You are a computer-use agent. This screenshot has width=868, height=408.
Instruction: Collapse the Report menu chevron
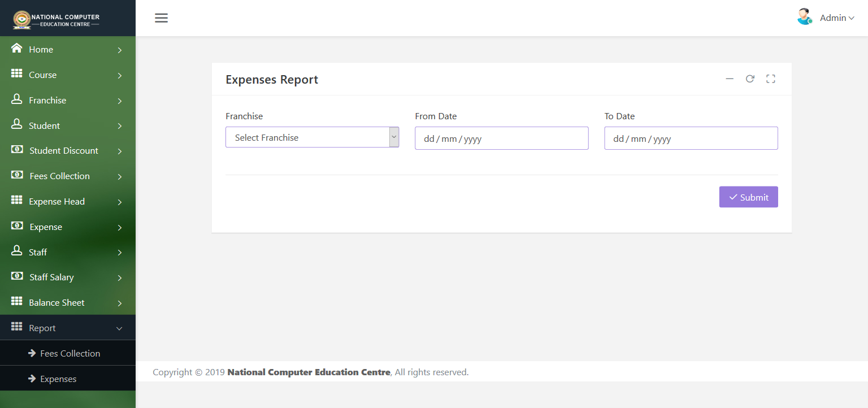(119, 328)
